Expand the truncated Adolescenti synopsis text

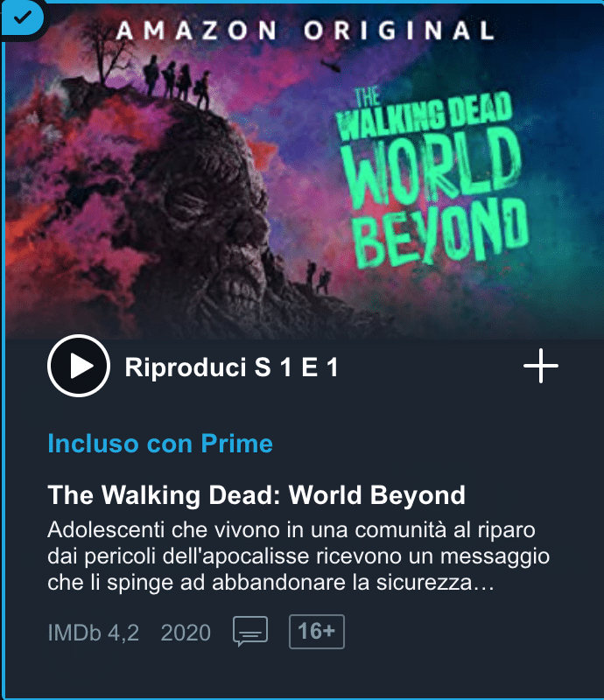(x=298, y=556)
